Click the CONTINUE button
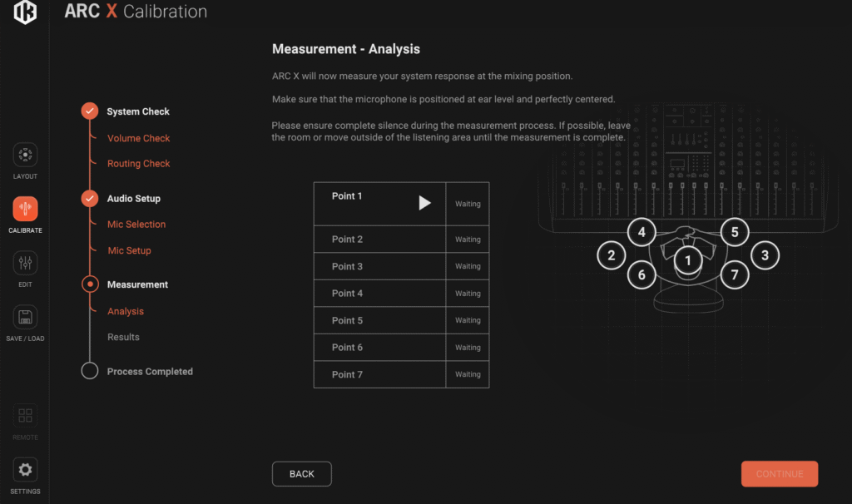Image resolution: width=852 pixels, height=504 pixels. (x=779, y=473)
